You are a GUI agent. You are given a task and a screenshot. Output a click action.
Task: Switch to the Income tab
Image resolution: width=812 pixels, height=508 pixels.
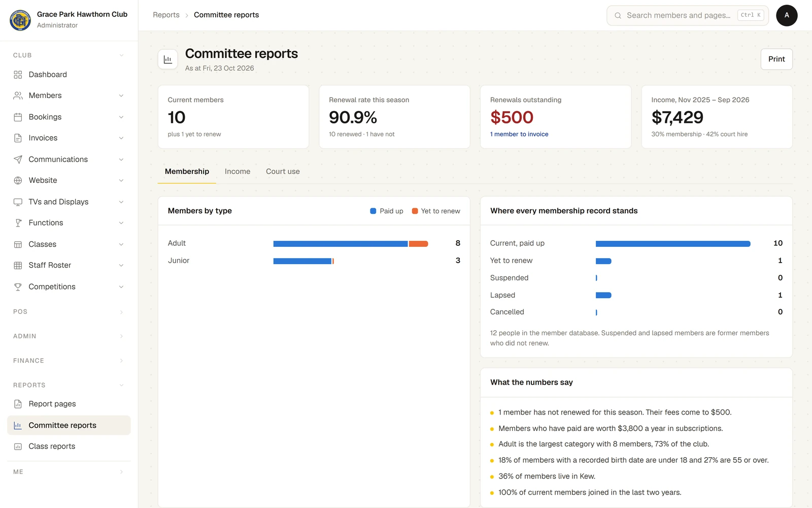[238, 172]
